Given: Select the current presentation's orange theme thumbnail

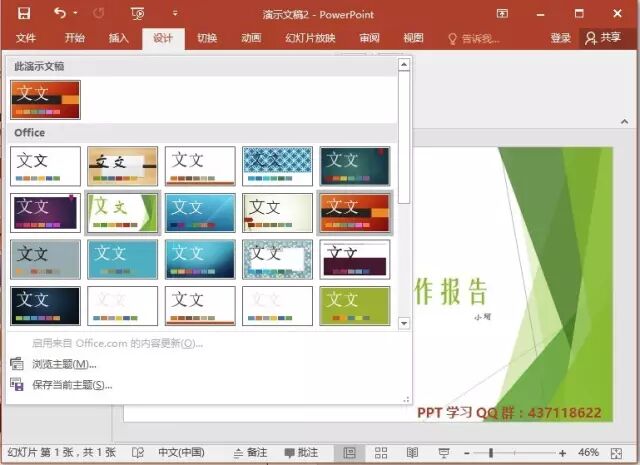Looking at the screenshot, I should pos(45,100).
